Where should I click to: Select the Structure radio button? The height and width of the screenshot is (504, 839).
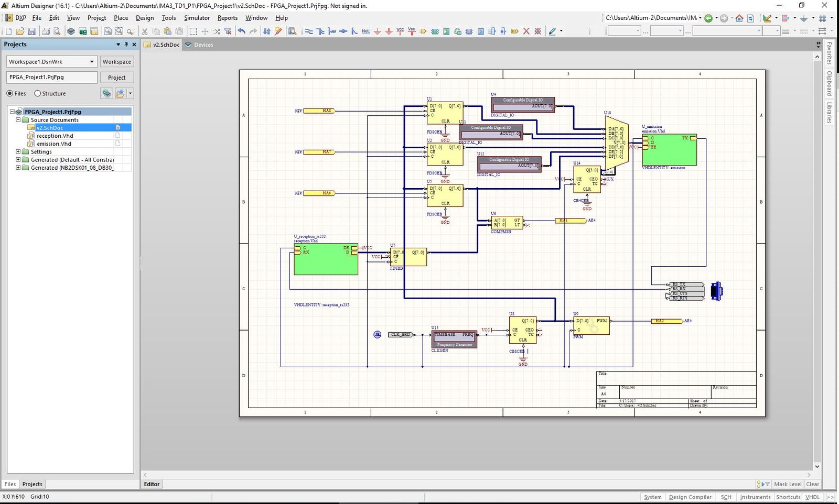click(37, 93)
